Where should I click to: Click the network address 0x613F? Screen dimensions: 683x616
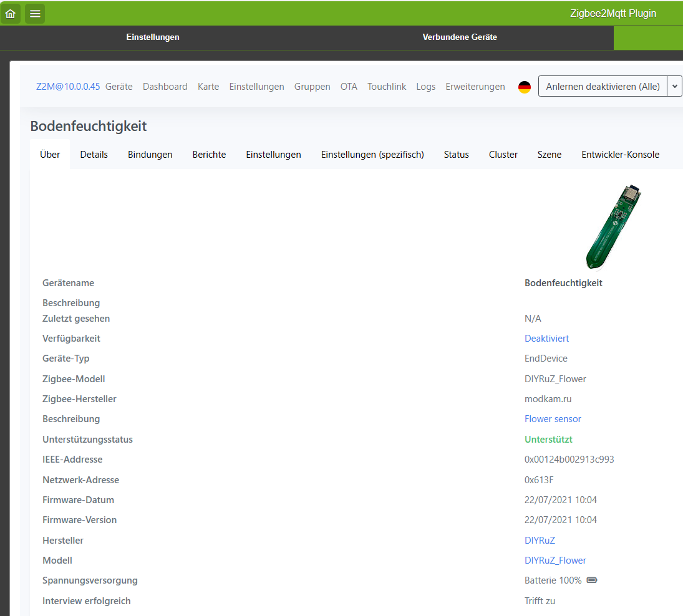pos(539,479)
